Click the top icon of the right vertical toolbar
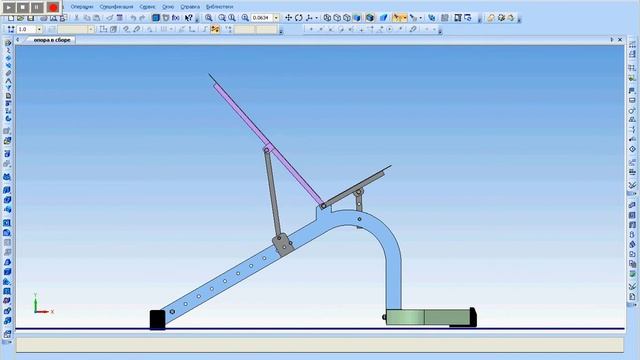This screenshot has height=360, width=640. tap(632, 44)
